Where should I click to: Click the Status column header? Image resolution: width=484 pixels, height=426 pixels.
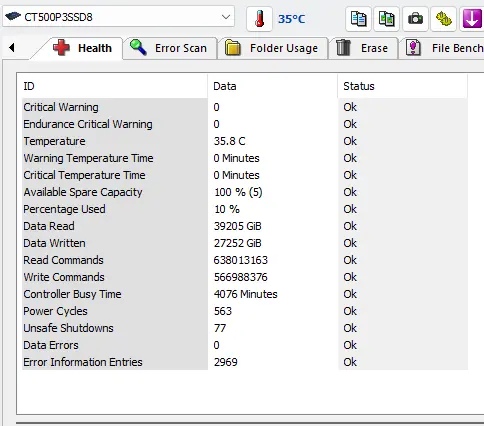tap(403, 86)
